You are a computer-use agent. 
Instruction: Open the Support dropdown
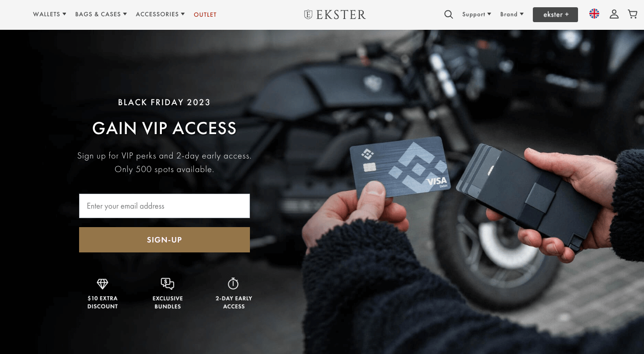[477, 14]
